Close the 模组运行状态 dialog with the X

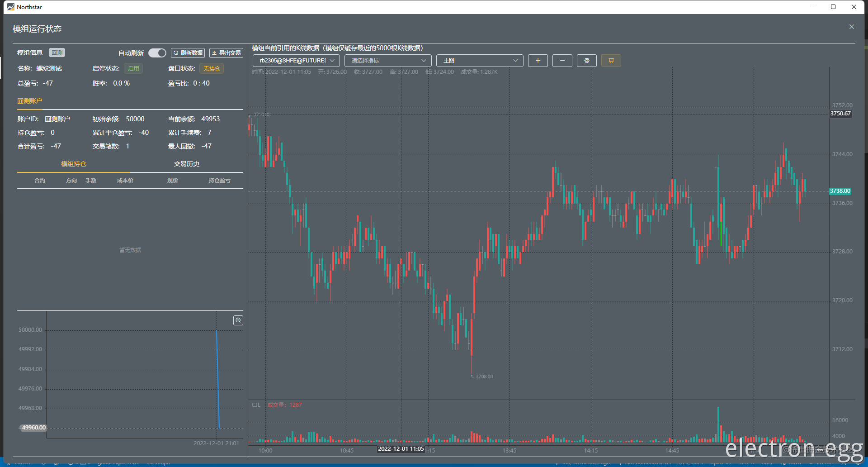(852, 27)
